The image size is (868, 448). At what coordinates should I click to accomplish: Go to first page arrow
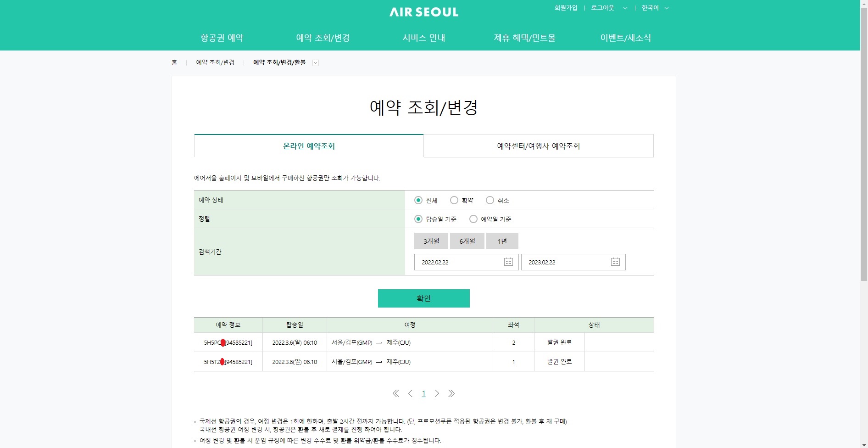point(396,393)
